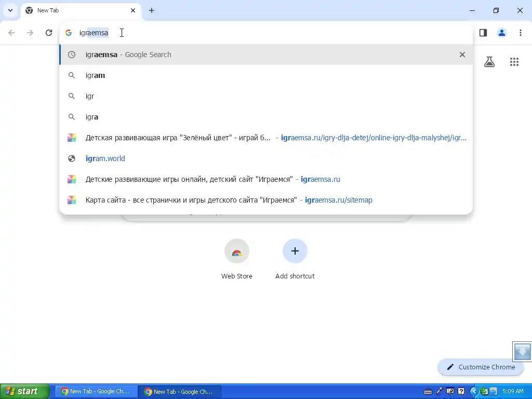Click the Customize Chrome button
532x399 pixels.
point(481,367)
